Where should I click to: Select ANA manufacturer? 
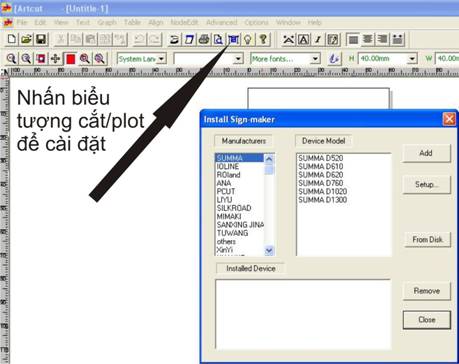240,183
